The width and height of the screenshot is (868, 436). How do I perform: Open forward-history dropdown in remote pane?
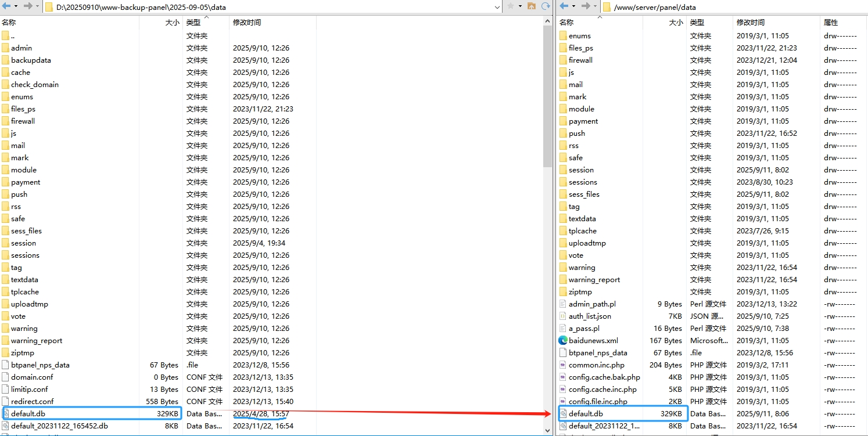pos(595,6)
